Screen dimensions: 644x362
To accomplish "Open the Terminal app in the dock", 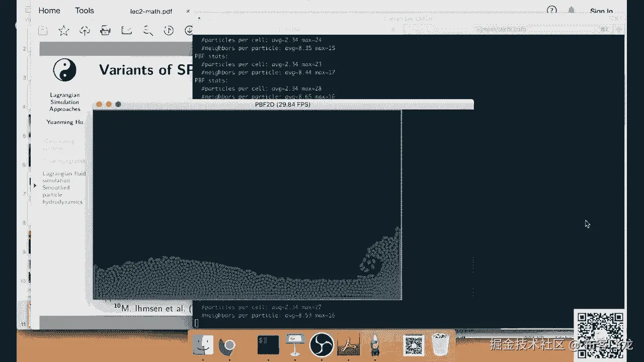I will 268,345.
